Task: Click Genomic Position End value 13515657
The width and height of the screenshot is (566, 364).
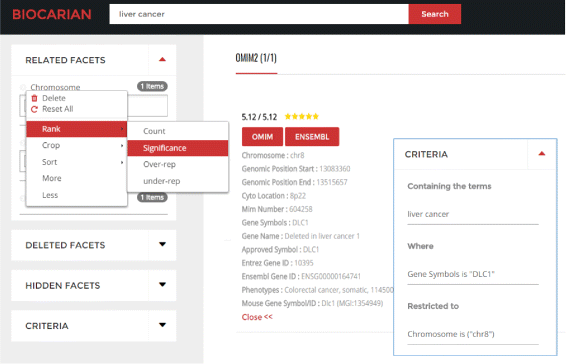Action: click(x=332, y=182)
